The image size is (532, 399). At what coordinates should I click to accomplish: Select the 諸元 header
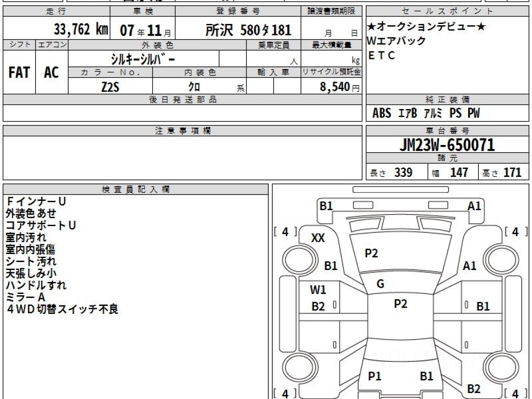pos(447,158)
